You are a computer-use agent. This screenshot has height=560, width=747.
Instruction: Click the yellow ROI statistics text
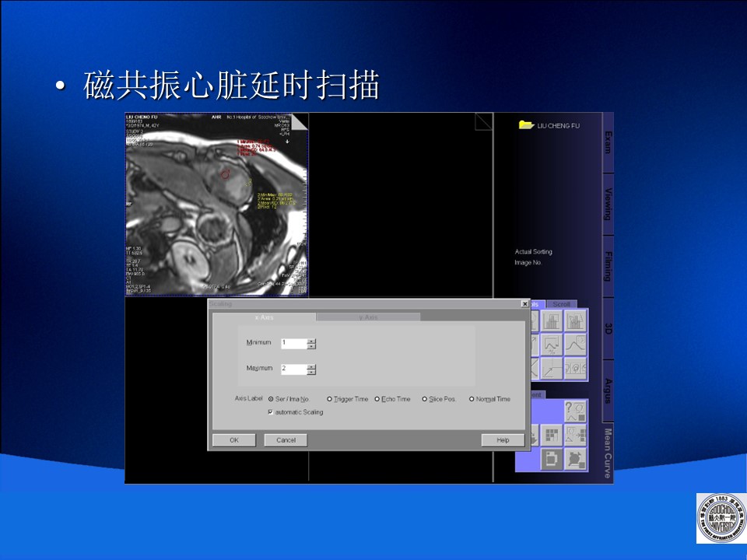(275, 201)
